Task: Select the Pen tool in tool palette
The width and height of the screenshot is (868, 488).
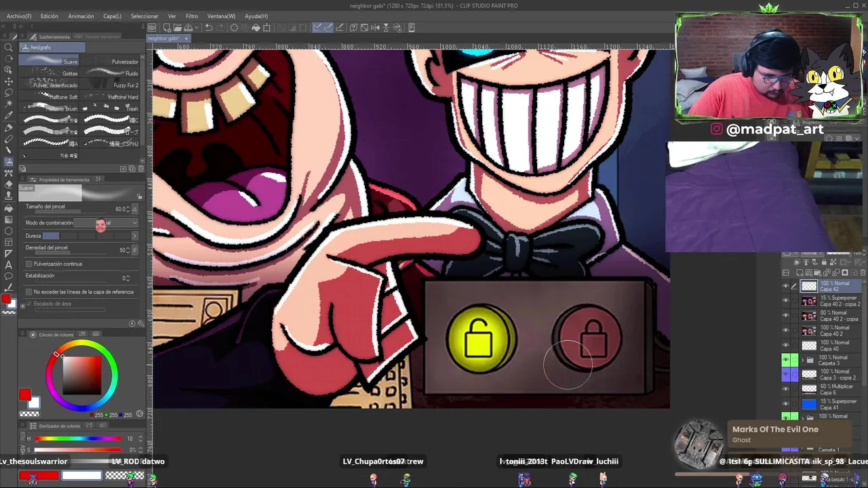Action: (x=9, y=127)
